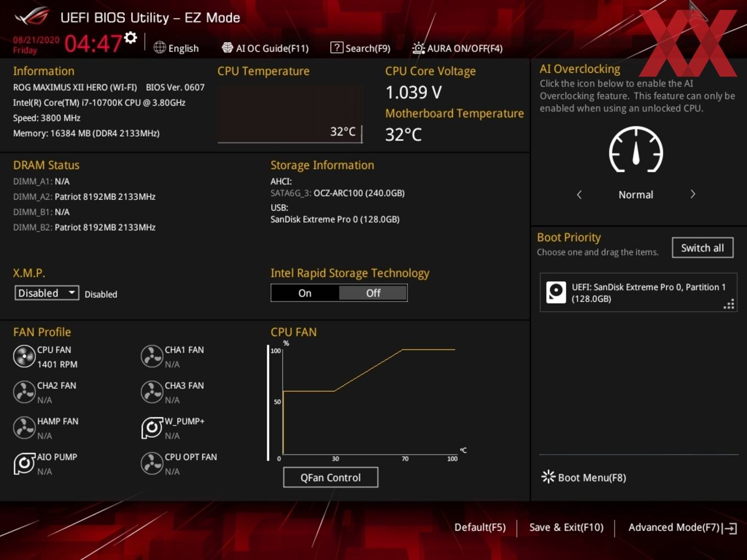Click the W_PUMP+ icon
Image resolution: width=747 pixels, height=560 pixels.
(x=152, y=428)
